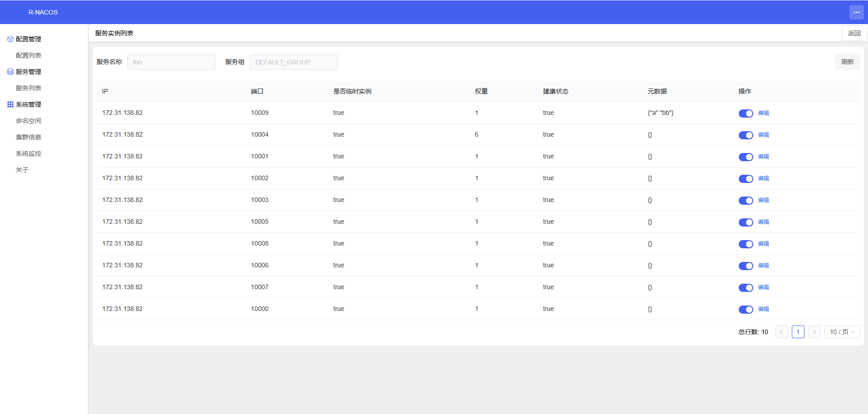Disable the instance on port 10004
Screen dimensions: 868x414
point(746,135)
